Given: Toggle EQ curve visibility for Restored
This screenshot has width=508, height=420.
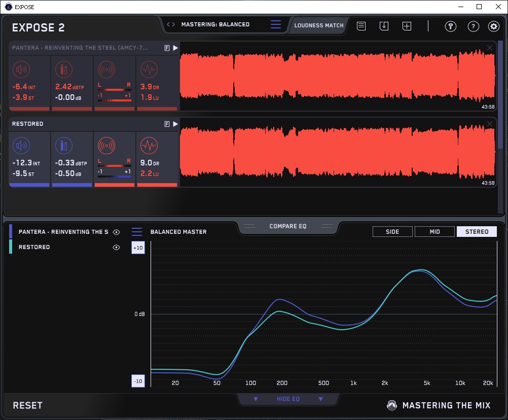Looking at the screenshot, I should 116,248.
